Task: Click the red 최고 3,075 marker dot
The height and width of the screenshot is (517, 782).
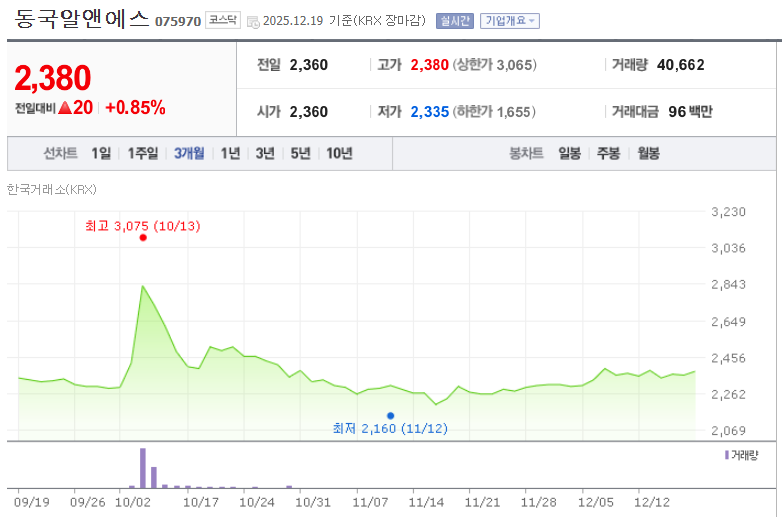Action: tap(143, 238)
